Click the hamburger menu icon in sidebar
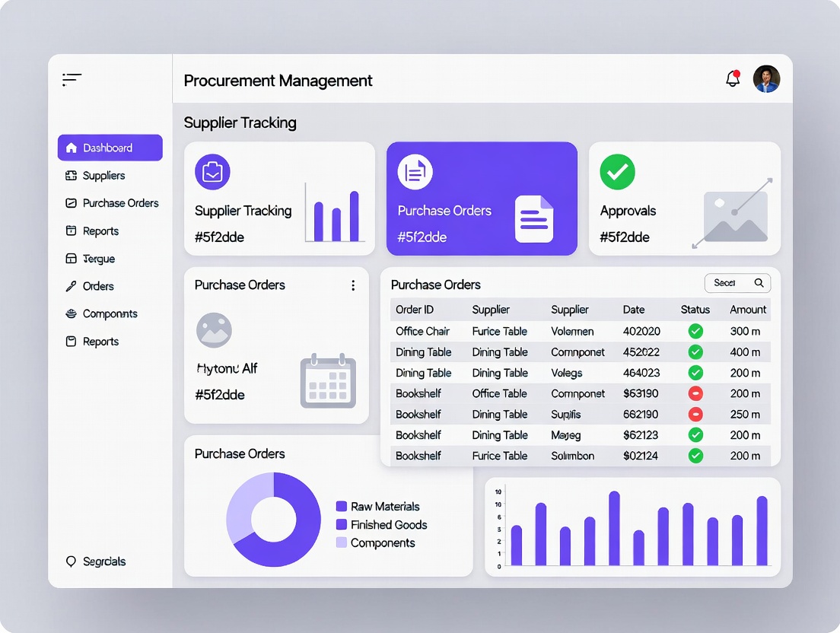The width and height of the screenshot is (840, 633). (x=72, y=78)
